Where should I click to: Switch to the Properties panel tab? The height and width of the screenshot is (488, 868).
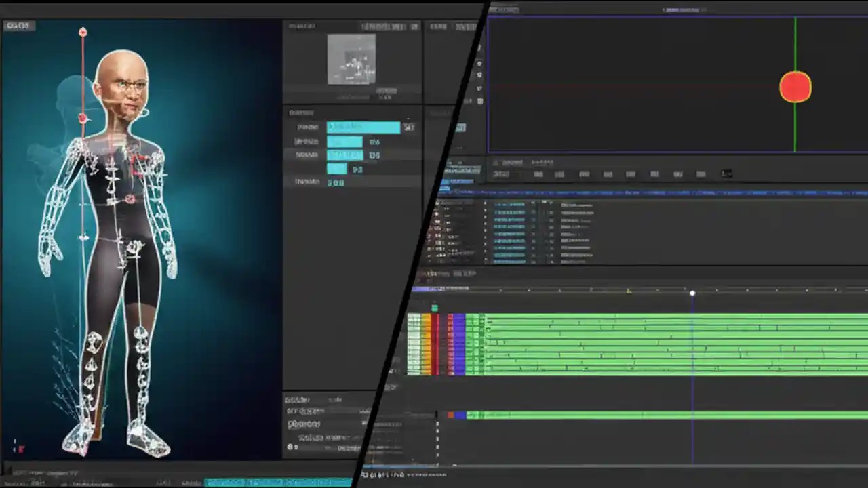[x=437, y=26]
